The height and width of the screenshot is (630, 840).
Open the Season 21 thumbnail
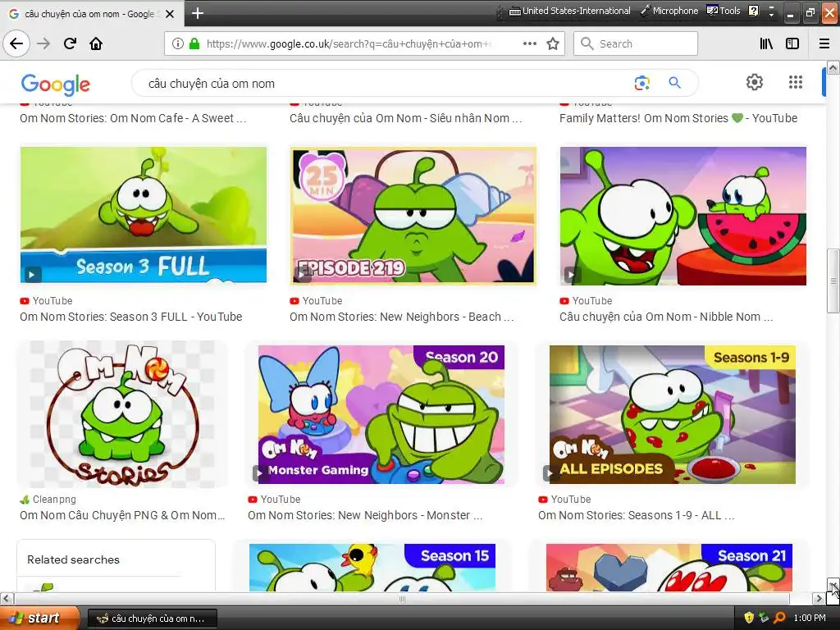click(669, 568)
